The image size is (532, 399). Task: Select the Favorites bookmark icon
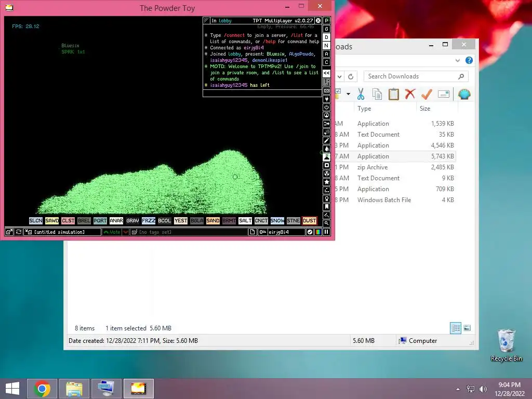tap(326, 207)
